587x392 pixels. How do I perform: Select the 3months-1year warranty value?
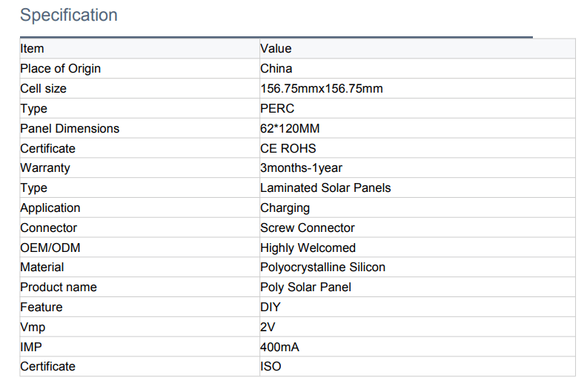[x=301, y=168]
